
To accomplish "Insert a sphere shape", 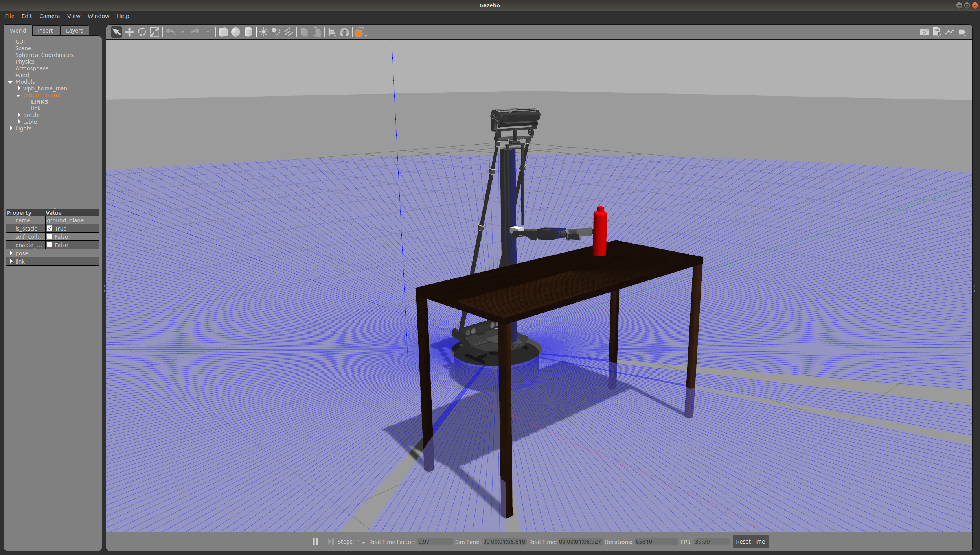I will coord(235,32).
